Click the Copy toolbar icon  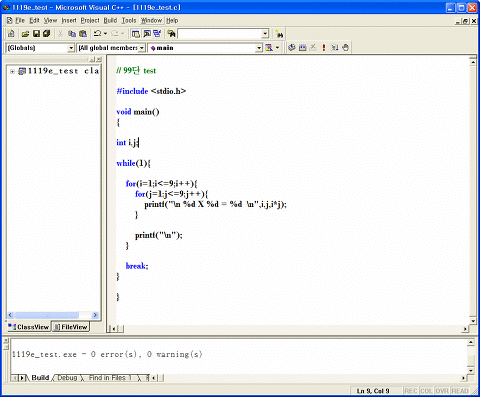tap(72, 34)
